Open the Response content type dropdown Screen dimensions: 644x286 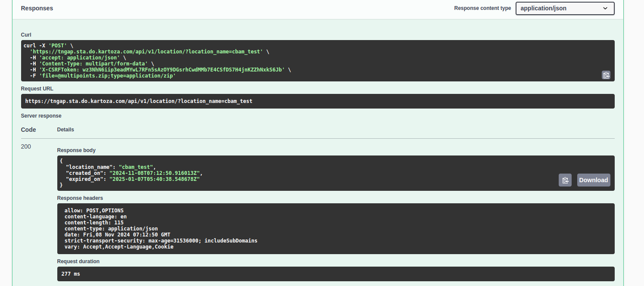(565, 8)
